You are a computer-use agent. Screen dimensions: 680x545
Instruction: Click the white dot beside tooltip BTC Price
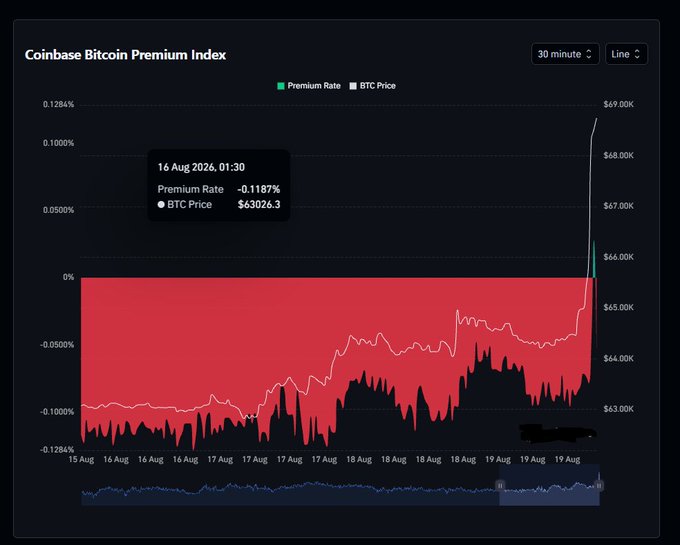click(x=161, y=205)
